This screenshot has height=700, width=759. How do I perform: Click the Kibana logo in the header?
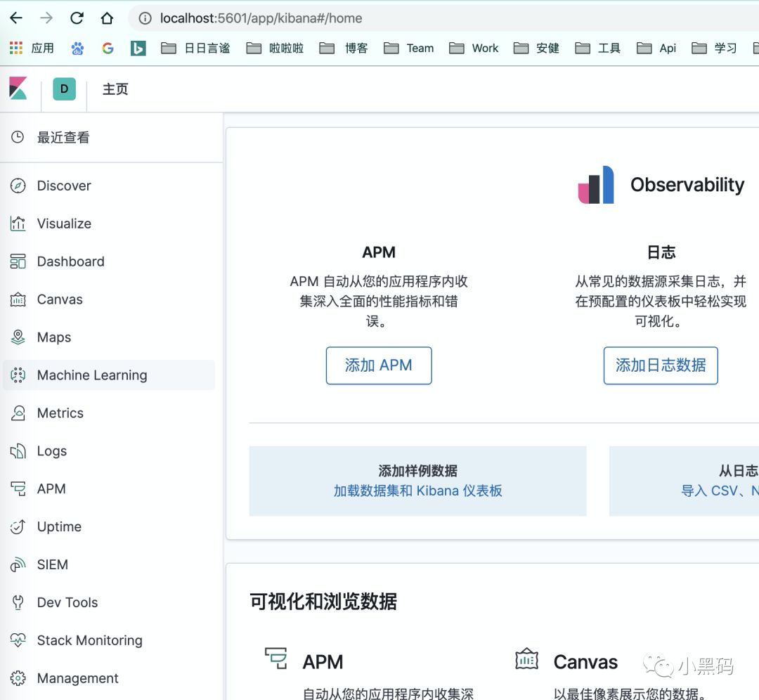coord(18,89)
